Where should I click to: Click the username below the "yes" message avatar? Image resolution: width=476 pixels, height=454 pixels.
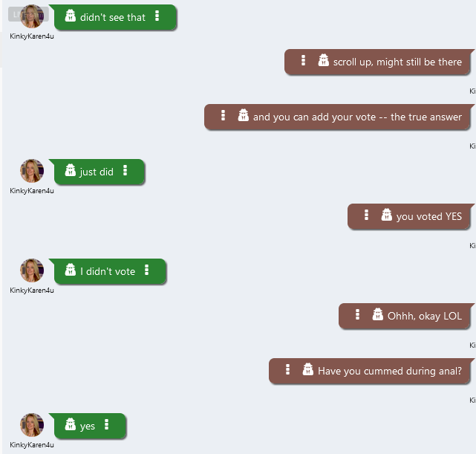[32, 444]
